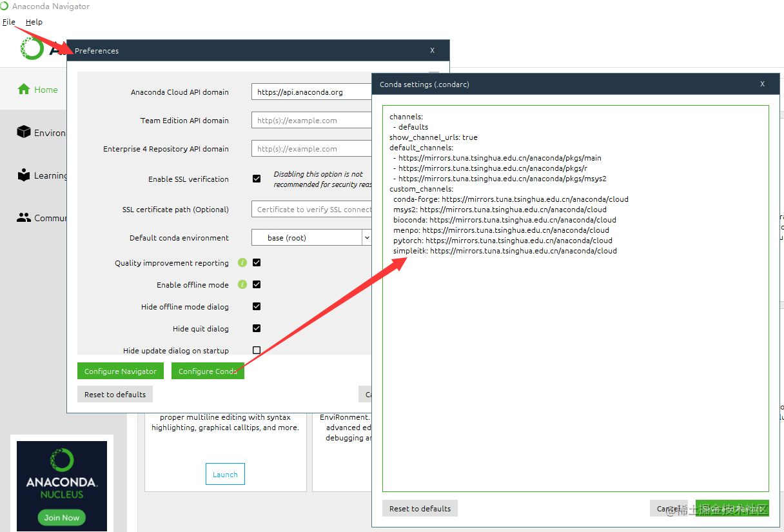Click info icon beside Enable offline mode
Screen dimensions: 784x532
(x=242, y=284)
